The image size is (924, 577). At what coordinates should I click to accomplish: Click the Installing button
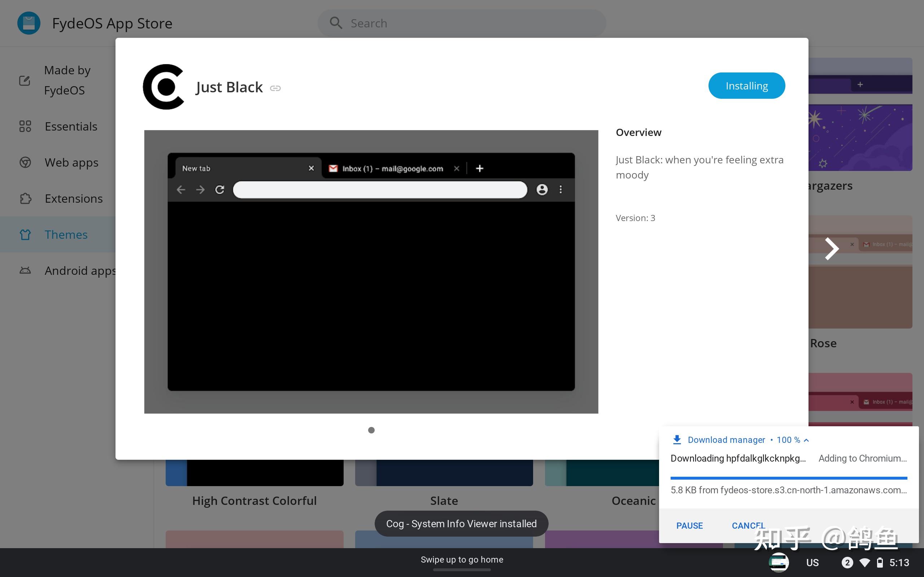coord(746,86)
